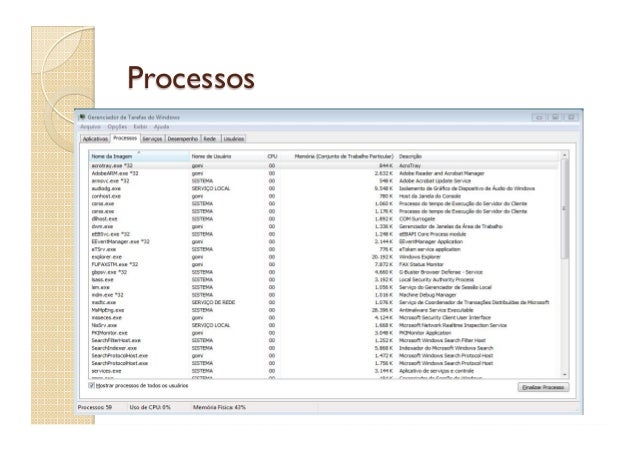Click 'COM Surrogate' description cell
The height and width of the screenshot is (451, 638).
(417, 219)
